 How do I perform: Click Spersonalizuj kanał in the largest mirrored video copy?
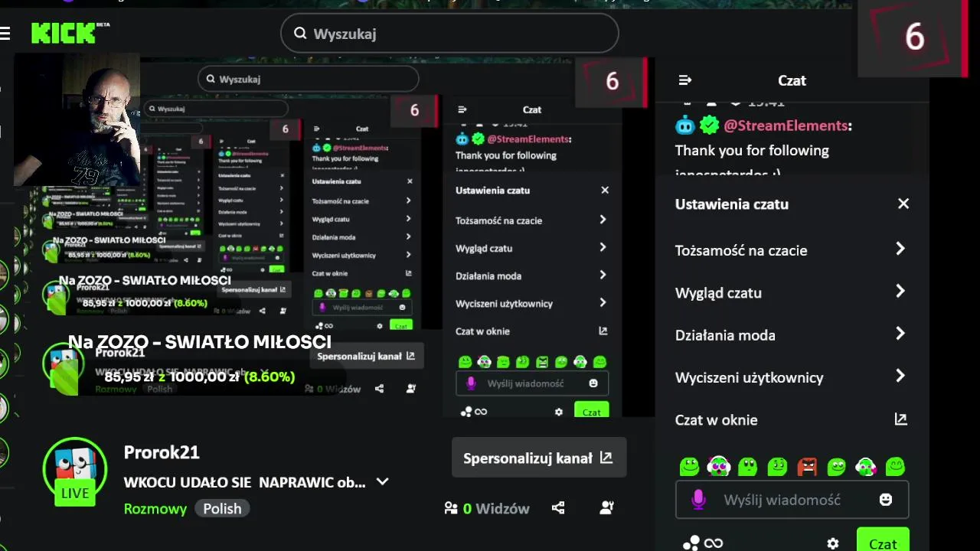(366, 356)
